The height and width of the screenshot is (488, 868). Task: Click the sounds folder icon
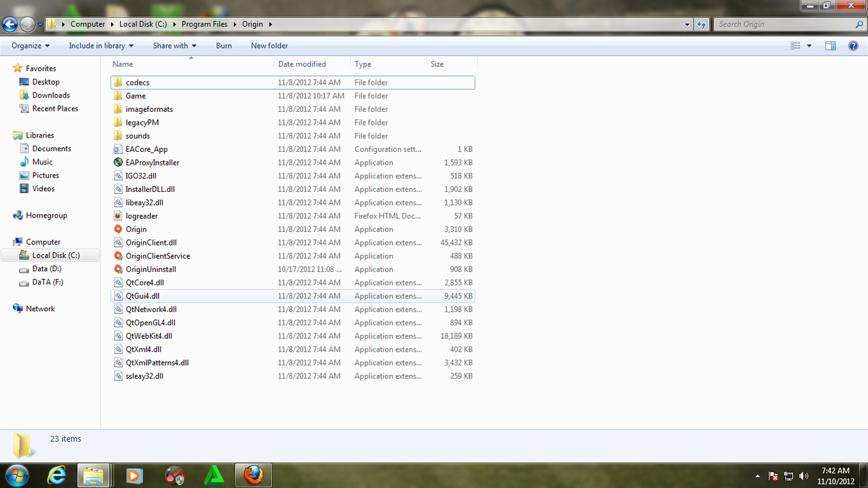click(118, 136)
